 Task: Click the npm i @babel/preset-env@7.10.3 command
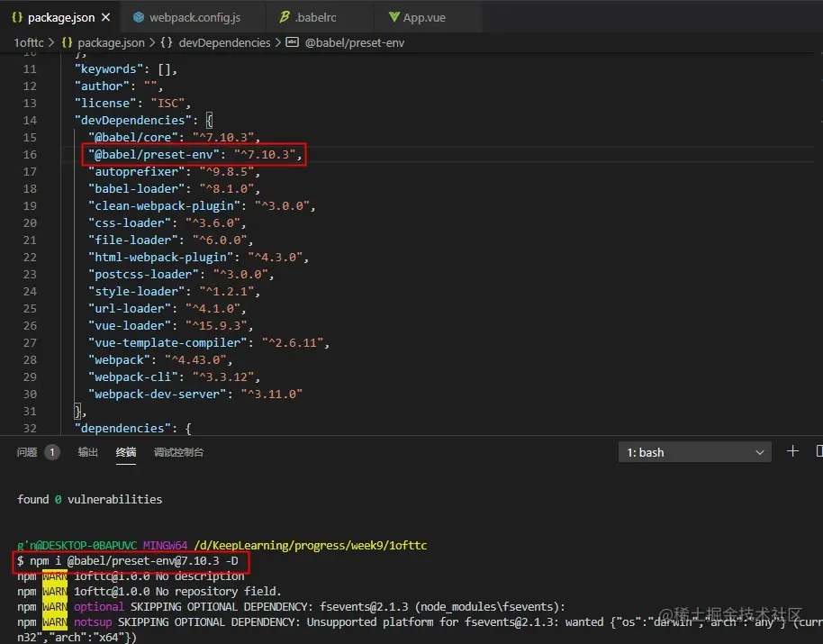click(x=133, y=561)
